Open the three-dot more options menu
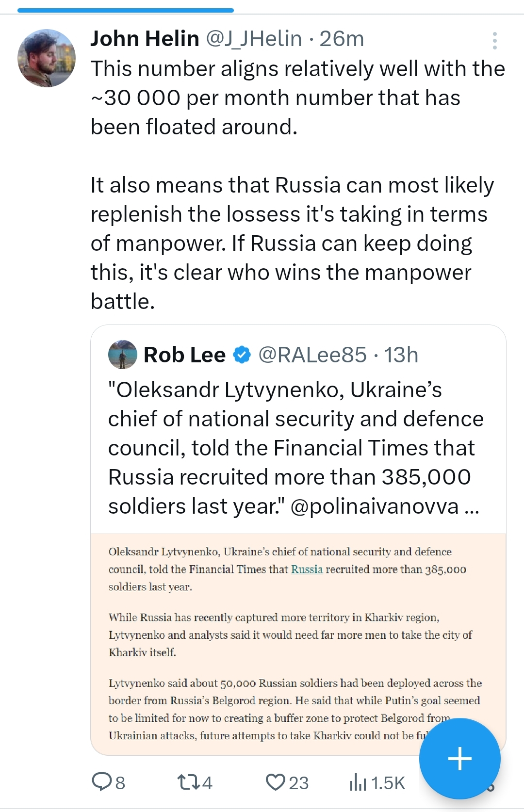This screenshot has height=812, width=524. click(x=494, y=41)
